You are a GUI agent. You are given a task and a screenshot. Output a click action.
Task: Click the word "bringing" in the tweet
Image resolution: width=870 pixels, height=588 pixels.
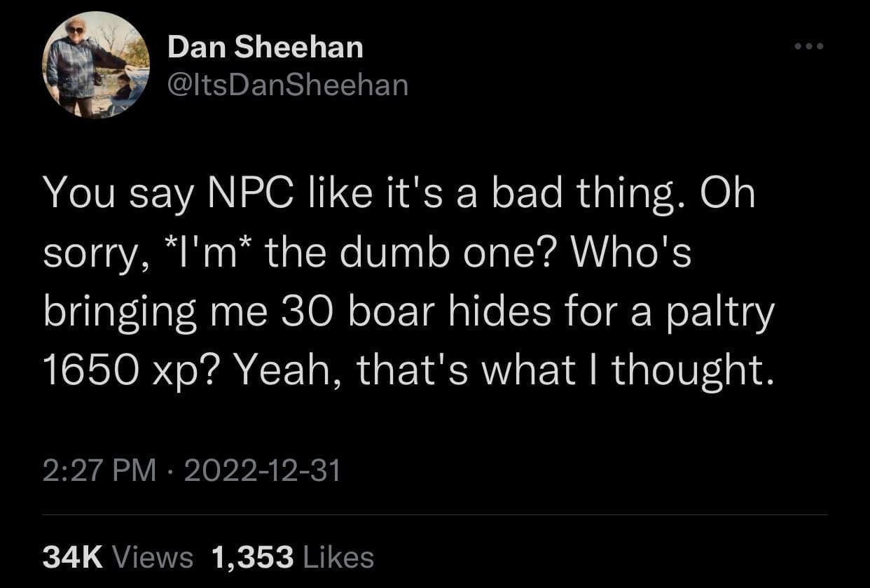point(120,311)
